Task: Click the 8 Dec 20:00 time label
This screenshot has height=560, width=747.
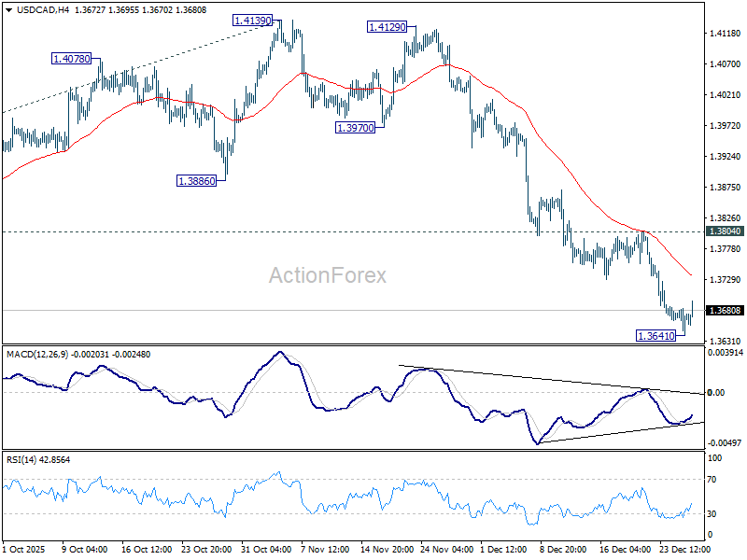Action: [564, 549]
